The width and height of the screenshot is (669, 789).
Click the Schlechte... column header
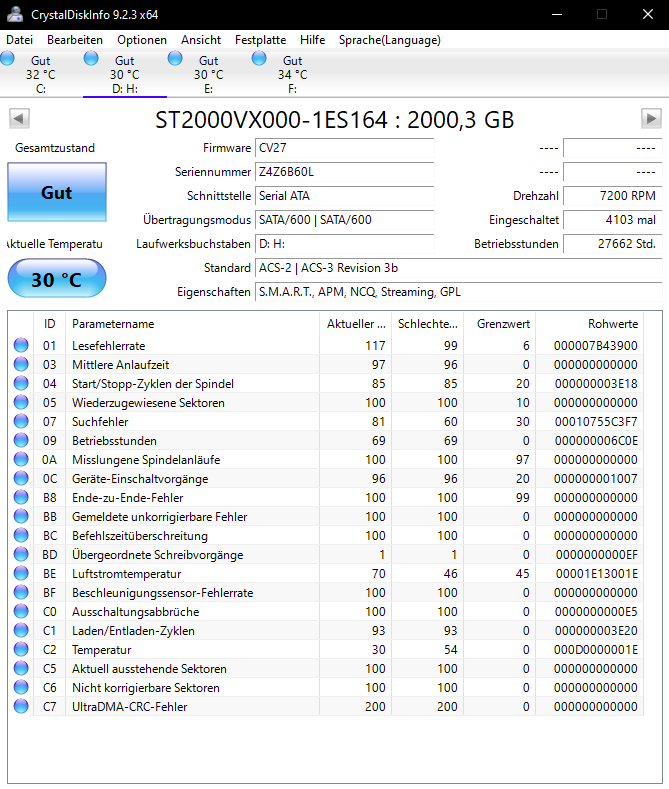coord(428,324)
